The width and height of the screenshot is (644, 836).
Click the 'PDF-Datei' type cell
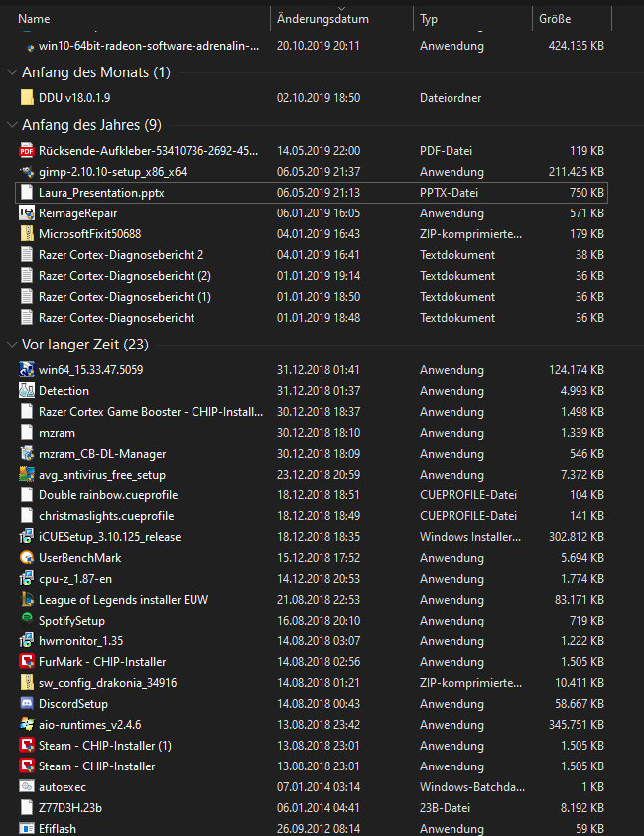click(446, 151)
